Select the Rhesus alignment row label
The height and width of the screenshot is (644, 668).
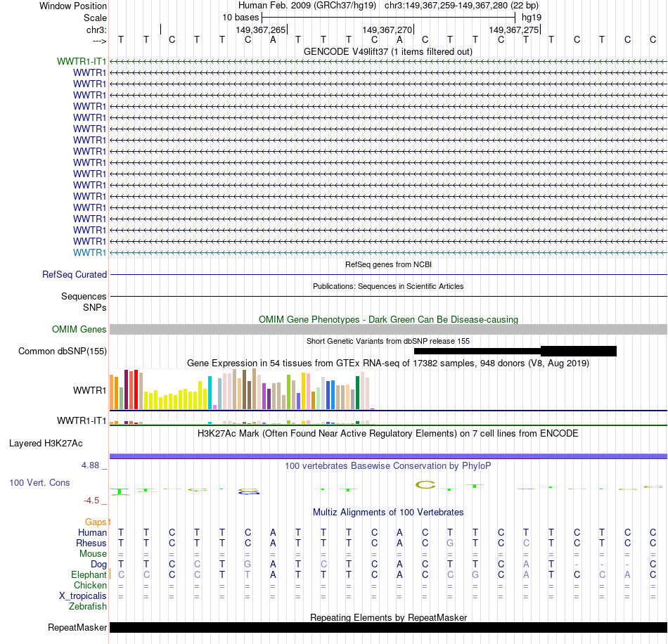(x=91, y=543)
